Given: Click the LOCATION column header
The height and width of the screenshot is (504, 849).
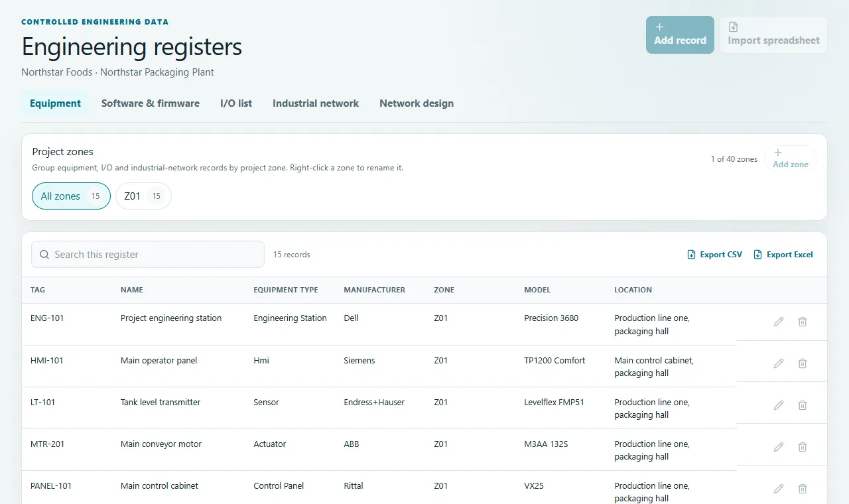Looking at the screenshot, I should tap(633, 290).
